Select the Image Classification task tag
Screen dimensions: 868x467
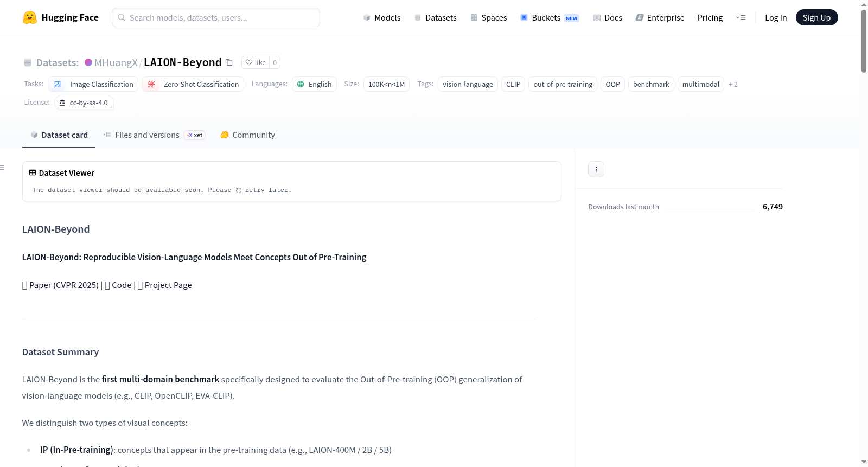(93, 84)
